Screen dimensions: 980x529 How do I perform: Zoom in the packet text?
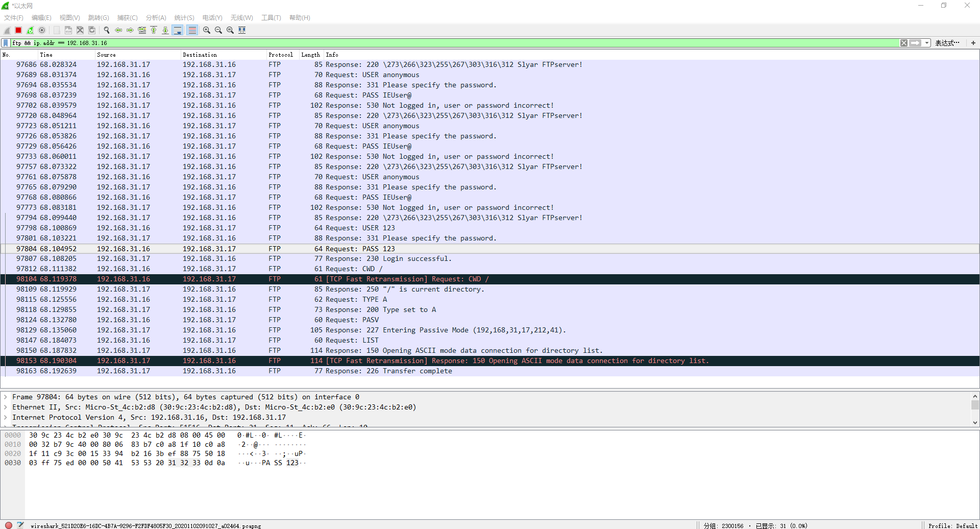(207, 30)
